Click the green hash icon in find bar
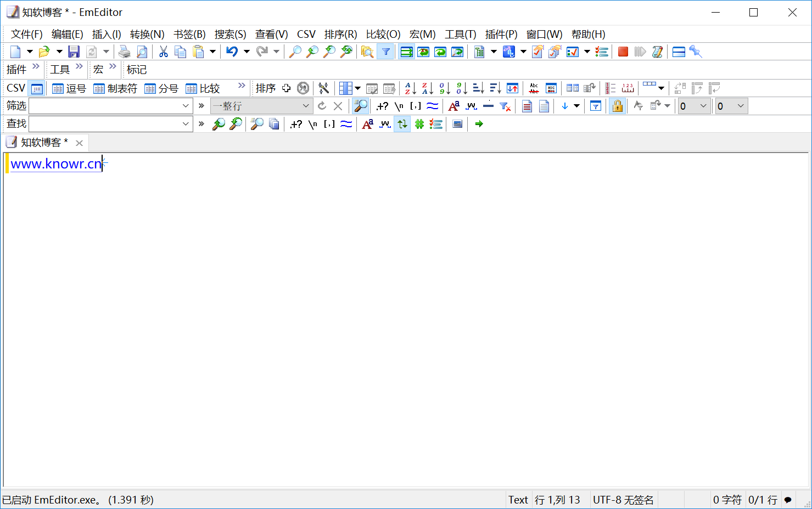 tap(419, 124)
